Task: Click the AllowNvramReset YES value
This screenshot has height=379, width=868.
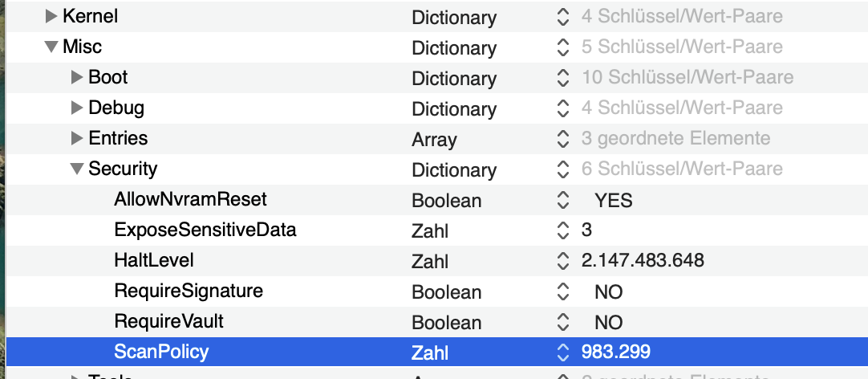Action: (613, 201)
